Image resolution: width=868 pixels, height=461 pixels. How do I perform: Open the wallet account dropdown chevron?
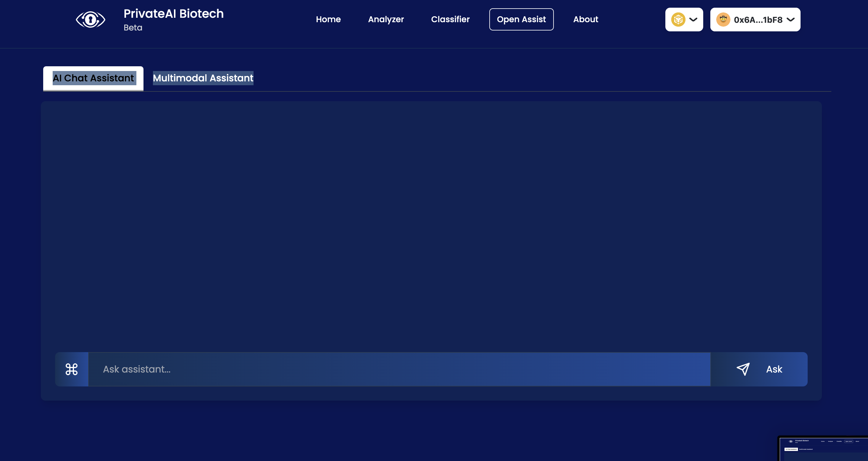click(790, 20)
